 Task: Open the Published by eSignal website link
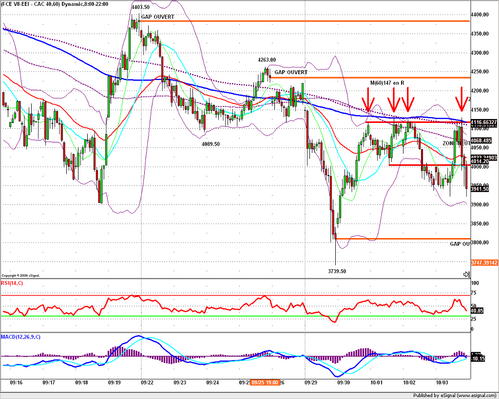(x=455, y=395)
